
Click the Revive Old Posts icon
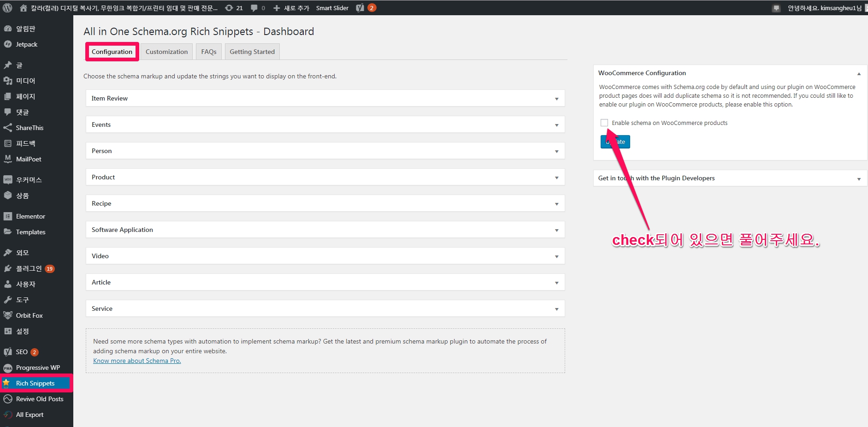coord(8,399)
